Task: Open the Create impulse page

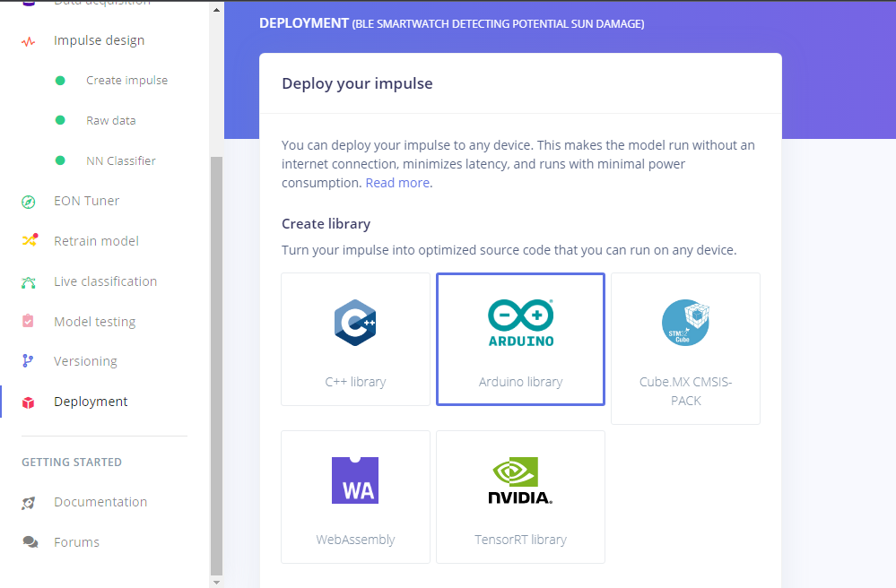Action: click(x=126, y=81)
